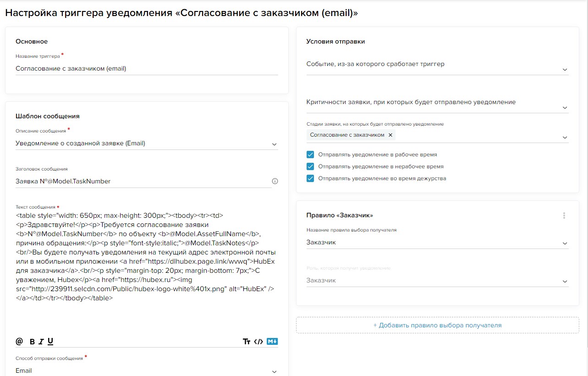Open the «Название правила выбора получателя» dropdown
The image size is (588, 376).
coord(437,243)
